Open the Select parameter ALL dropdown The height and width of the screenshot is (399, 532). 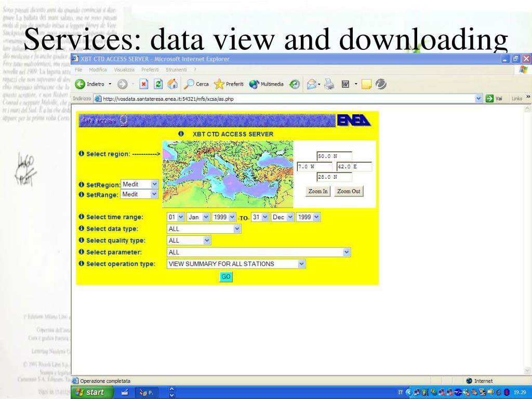(259, 252)
